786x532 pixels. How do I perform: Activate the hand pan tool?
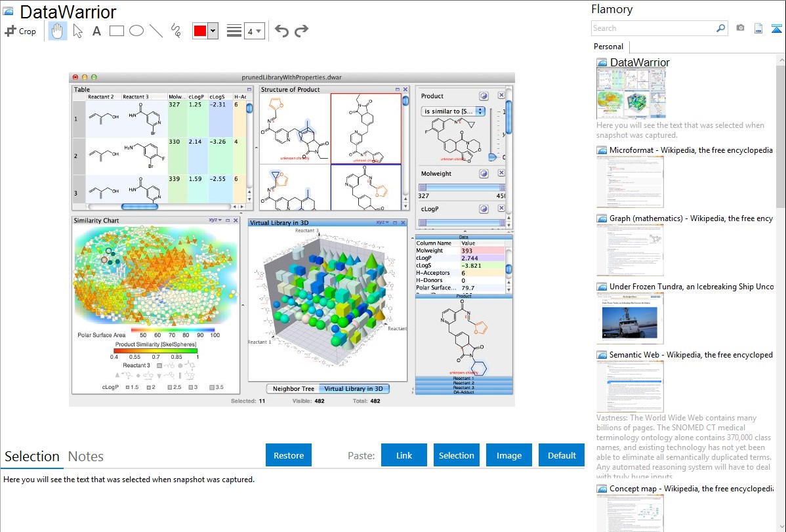coord(57,31)
